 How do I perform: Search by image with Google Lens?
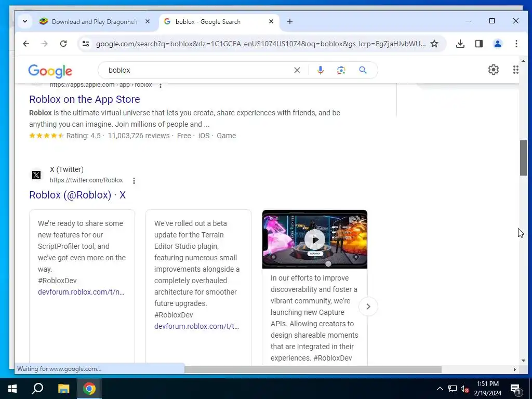341,70
